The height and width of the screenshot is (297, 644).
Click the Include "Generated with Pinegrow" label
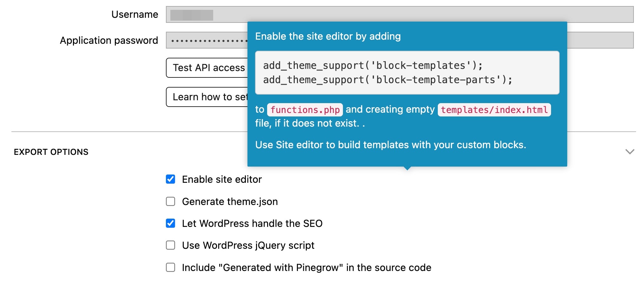click(306, 268)
